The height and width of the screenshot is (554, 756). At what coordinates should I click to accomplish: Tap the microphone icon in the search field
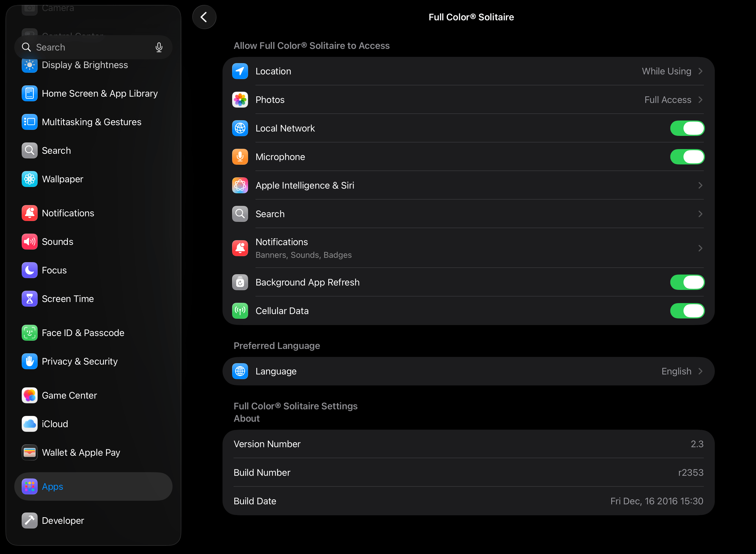coord(159,47)
